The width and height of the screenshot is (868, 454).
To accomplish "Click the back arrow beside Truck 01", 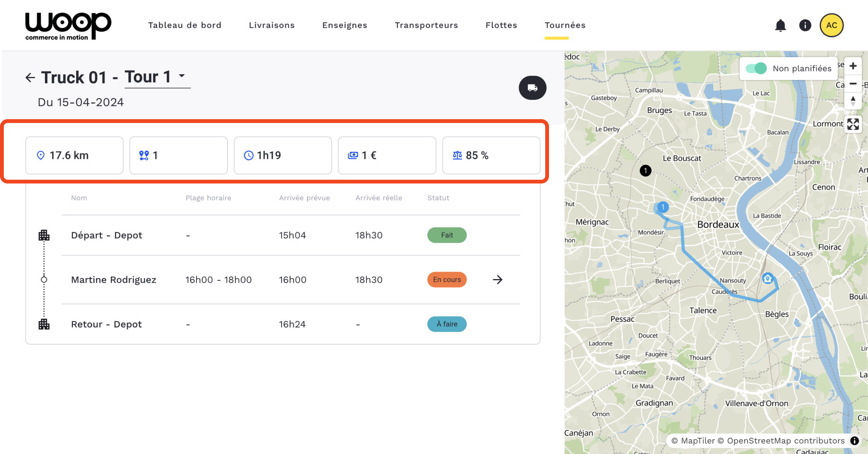I will [30, 78].
